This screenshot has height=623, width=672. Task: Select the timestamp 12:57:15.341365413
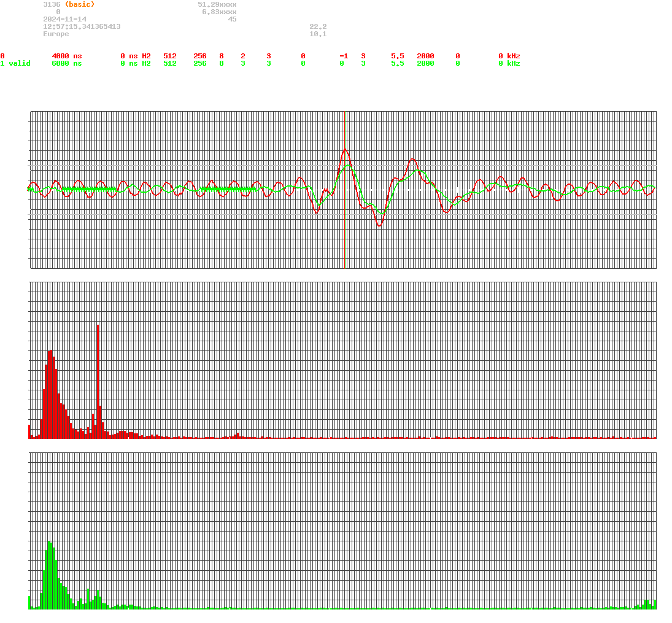click(x=82, y=26)
